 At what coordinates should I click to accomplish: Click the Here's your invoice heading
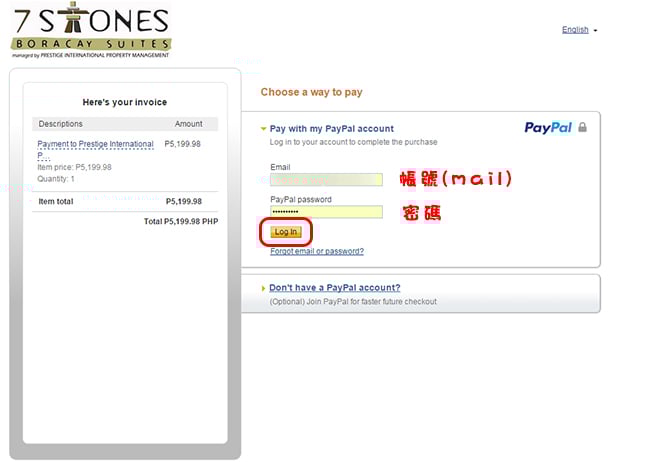125,102
